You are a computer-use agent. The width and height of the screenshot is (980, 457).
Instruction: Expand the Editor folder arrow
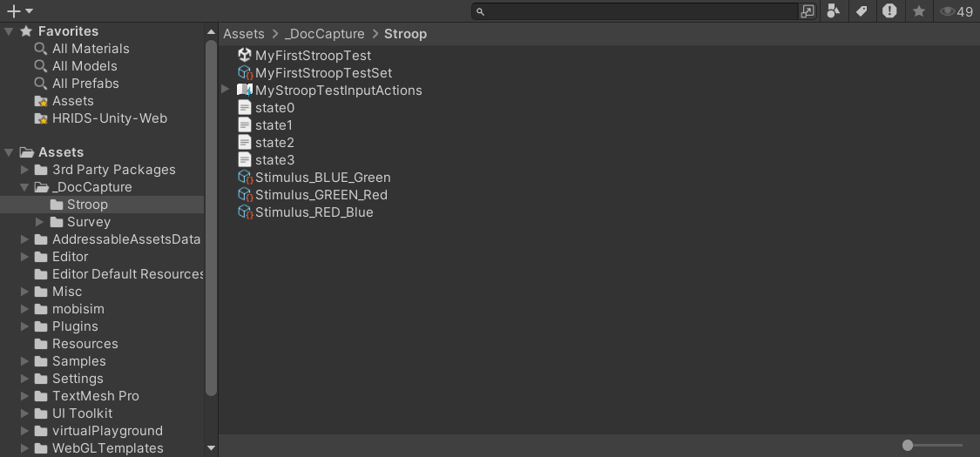click(24, 257)
